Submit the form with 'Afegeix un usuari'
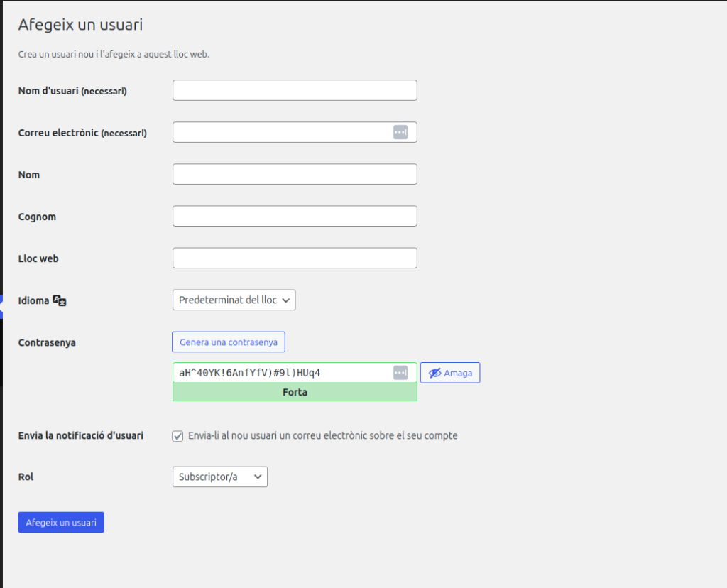Screen dimensions: 727x588 61,523
